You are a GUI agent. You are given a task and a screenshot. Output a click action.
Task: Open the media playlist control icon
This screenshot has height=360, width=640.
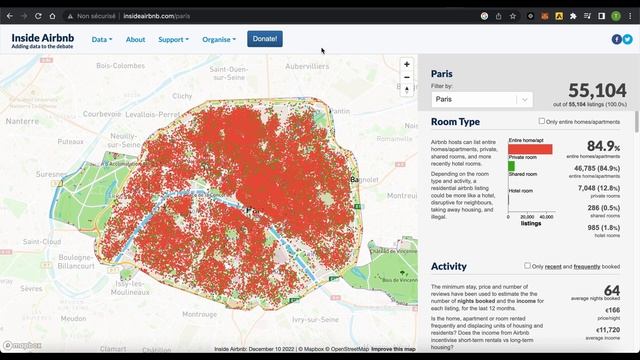pos(587,16)
